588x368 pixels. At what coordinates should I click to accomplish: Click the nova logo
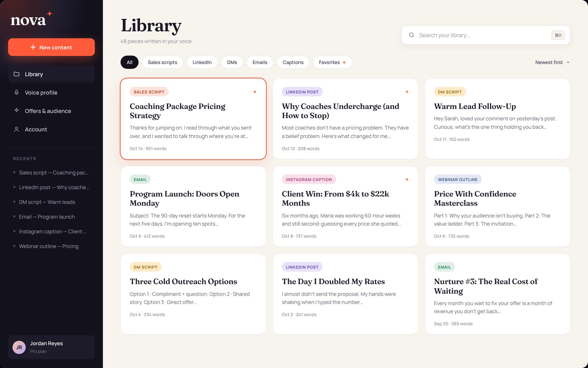(x=31, y=19)
